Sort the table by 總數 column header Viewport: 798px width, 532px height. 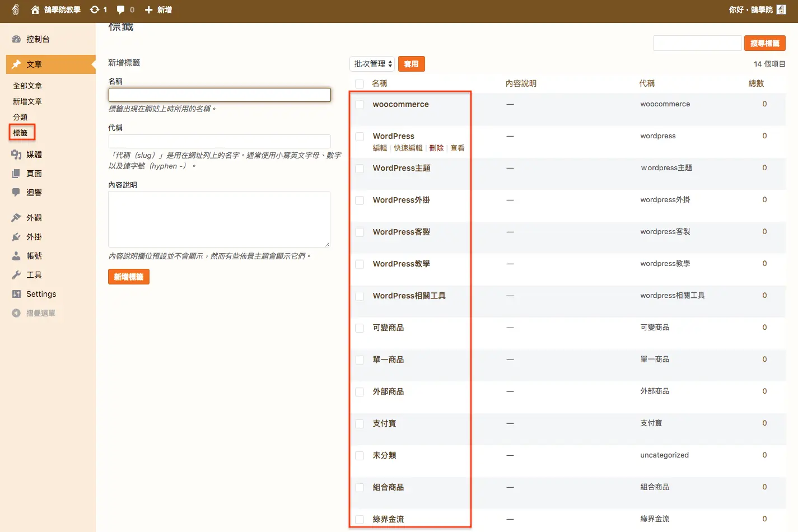point(756,83)
